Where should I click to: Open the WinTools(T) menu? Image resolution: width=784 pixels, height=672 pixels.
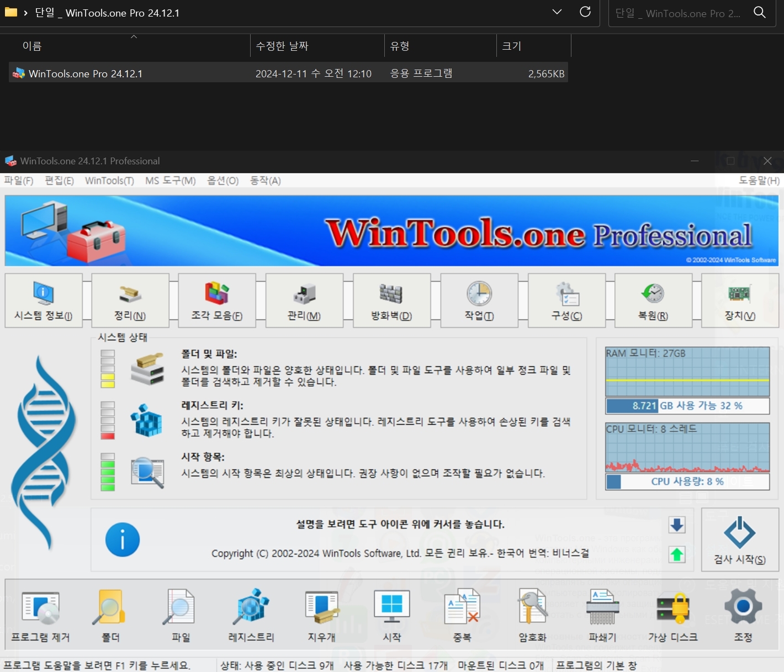[x=109, y=181]
